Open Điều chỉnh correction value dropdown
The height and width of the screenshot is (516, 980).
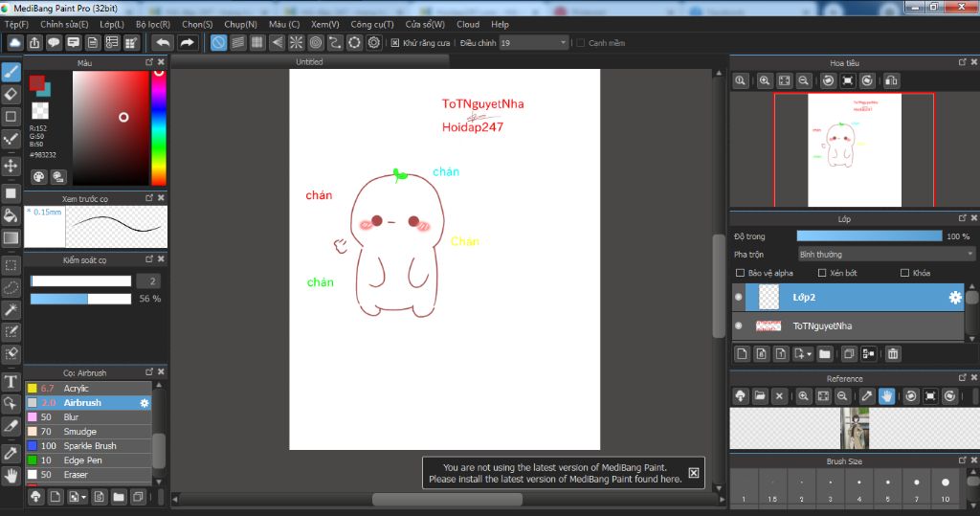[x=534, y=43]
